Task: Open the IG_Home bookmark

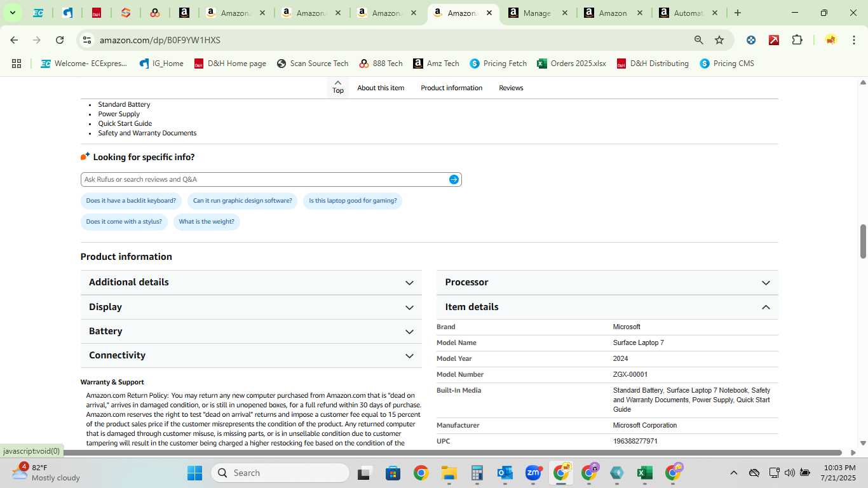Action: coord(161,64)
